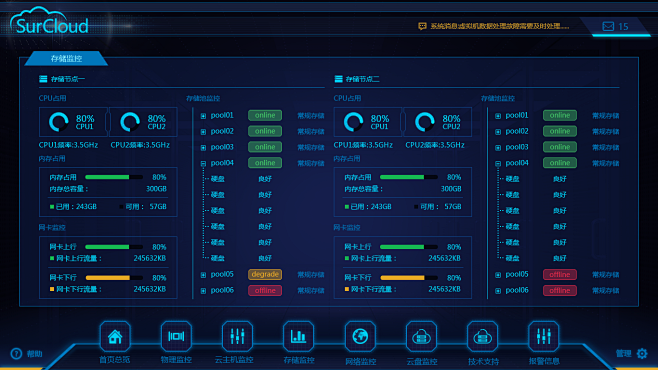658x370 pixels.
Task: Open the 网络监控 globe icon
Action: (360, 336)
